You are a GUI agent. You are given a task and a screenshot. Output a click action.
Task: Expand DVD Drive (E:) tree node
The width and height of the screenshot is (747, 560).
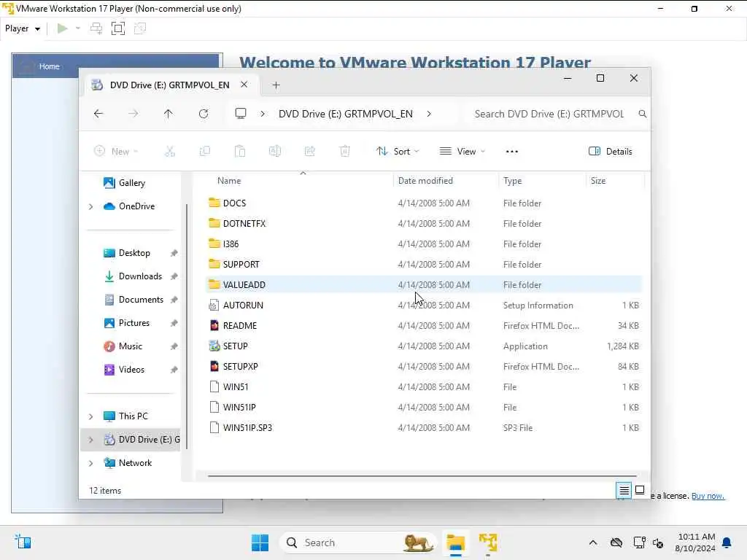(x=90, y=440)
